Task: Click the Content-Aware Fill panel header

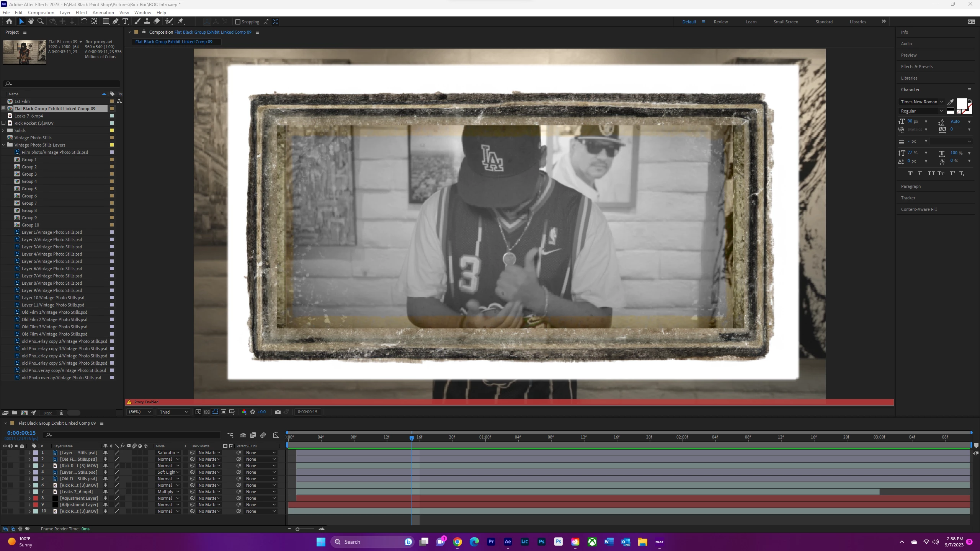Action: [918, 209]
